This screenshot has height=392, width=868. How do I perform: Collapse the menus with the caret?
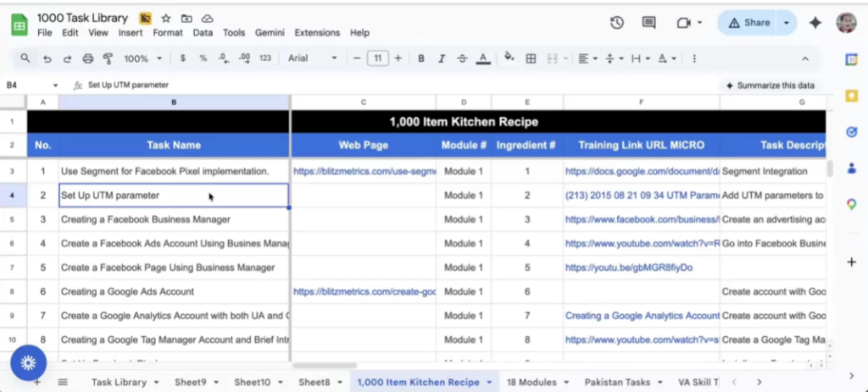805,58
